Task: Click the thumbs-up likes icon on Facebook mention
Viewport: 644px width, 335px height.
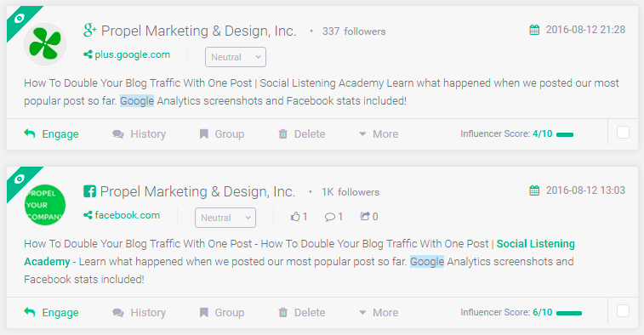Action: pos(295,216)
